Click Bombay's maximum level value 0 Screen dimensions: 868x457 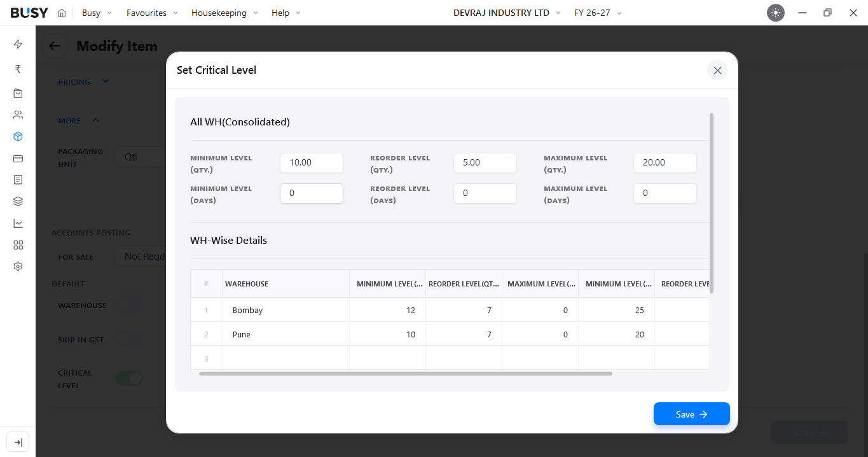(x=540, y=310)
